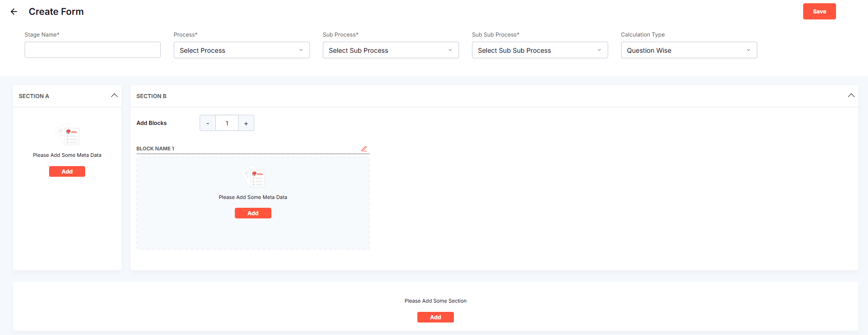Image resolution: width=868 pixels, height=335 pixels.
Task: Increase block count with plus button
Action: (246, 123)
